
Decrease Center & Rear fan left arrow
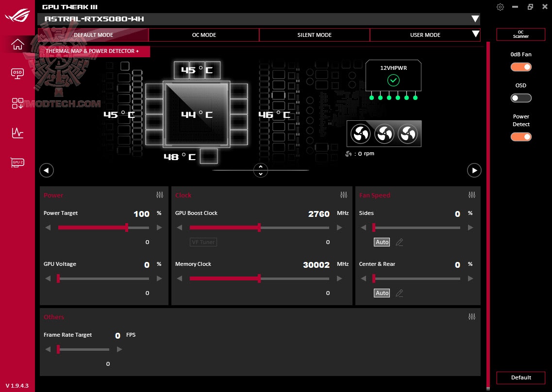point(363,278)
